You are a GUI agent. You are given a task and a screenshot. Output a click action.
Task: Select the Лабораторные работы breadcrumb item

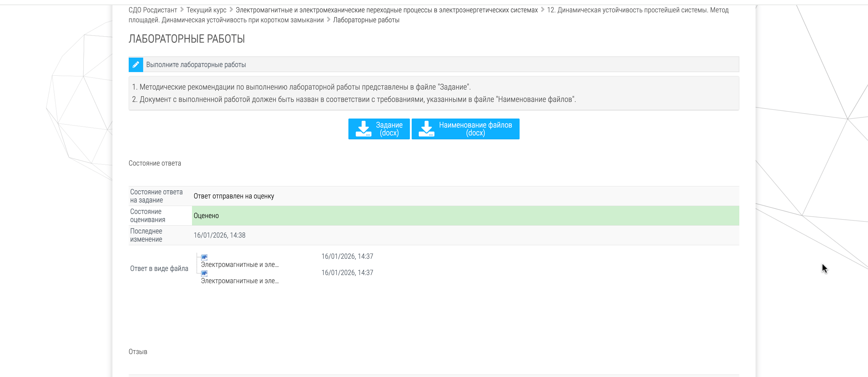(x=366, y=20)
